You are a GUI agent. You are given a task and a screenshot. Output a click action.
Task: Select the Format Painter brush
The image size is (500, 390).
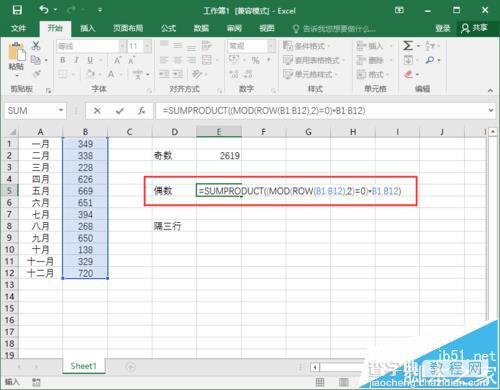[36, 74]
